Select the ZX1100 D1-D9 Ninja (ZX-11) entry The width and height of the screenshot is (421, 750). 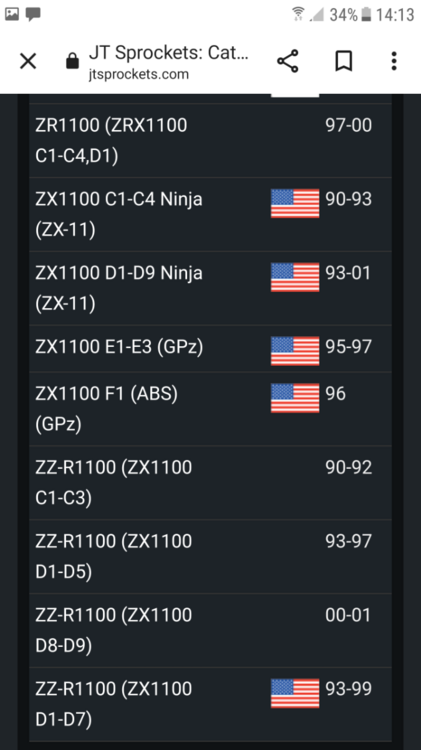coord(210,288)
